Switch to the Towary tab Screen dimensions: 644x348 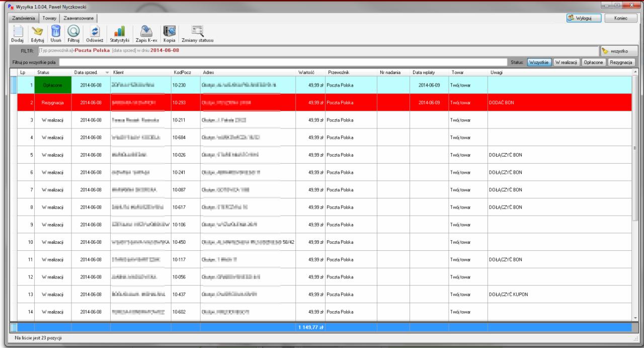click(49, 18)
